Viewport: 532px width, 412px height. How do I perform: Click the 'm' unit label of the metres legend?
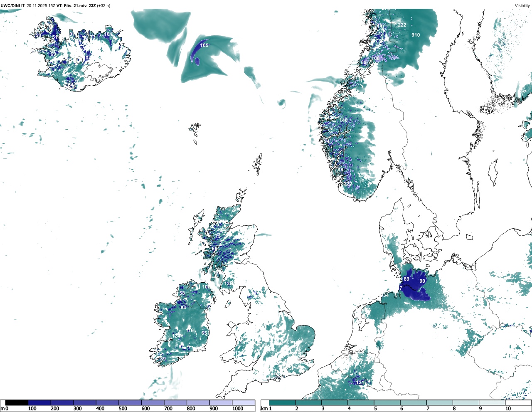coord(2,409)
